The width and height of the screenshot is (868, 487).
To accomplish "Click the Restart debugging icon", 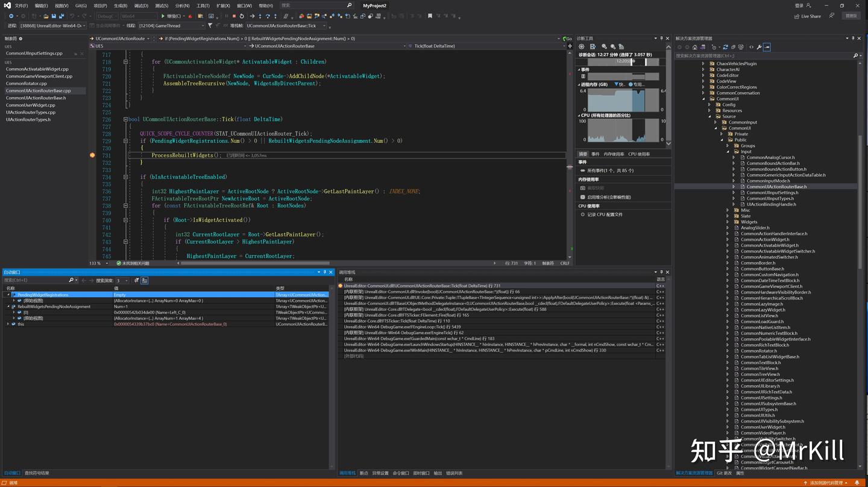I will (x=242, y=16).
